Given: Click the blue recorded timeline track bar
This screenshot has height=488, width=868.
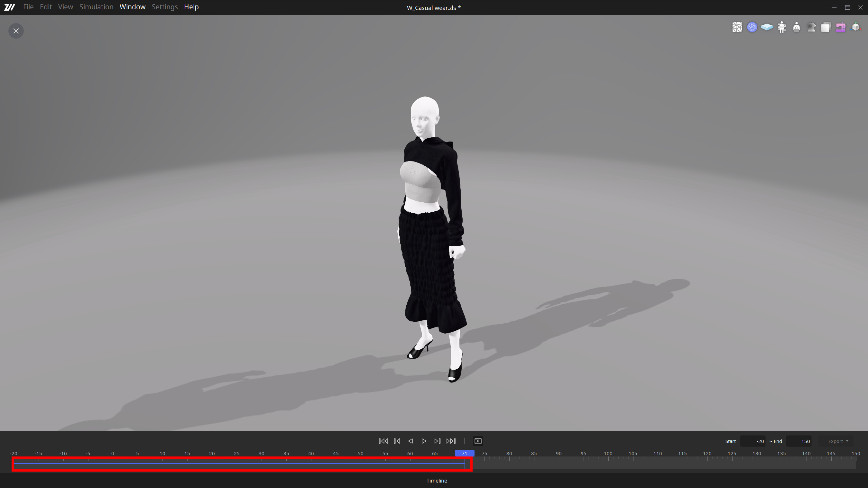Looking at the screenshot, I should click(x=239, y=464).
